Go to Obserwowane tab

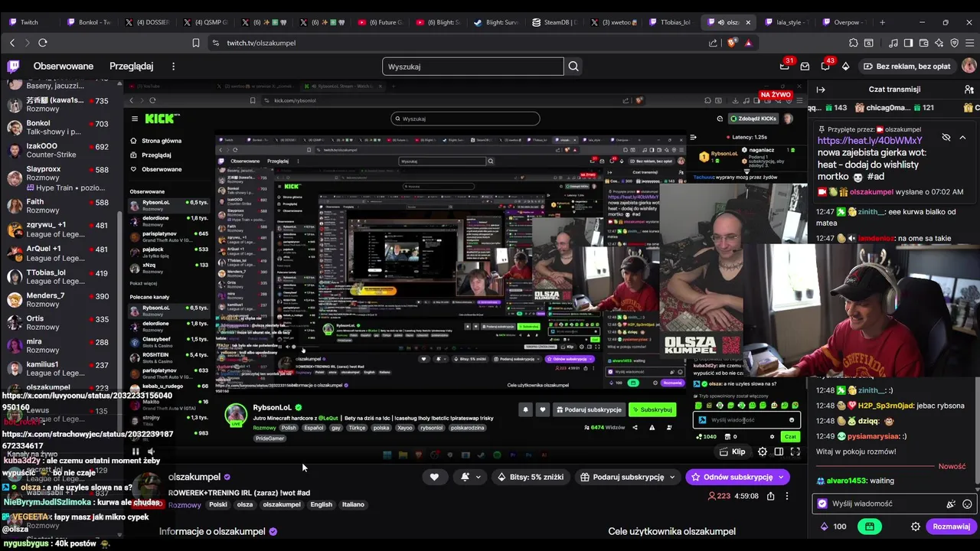(64, 67)
